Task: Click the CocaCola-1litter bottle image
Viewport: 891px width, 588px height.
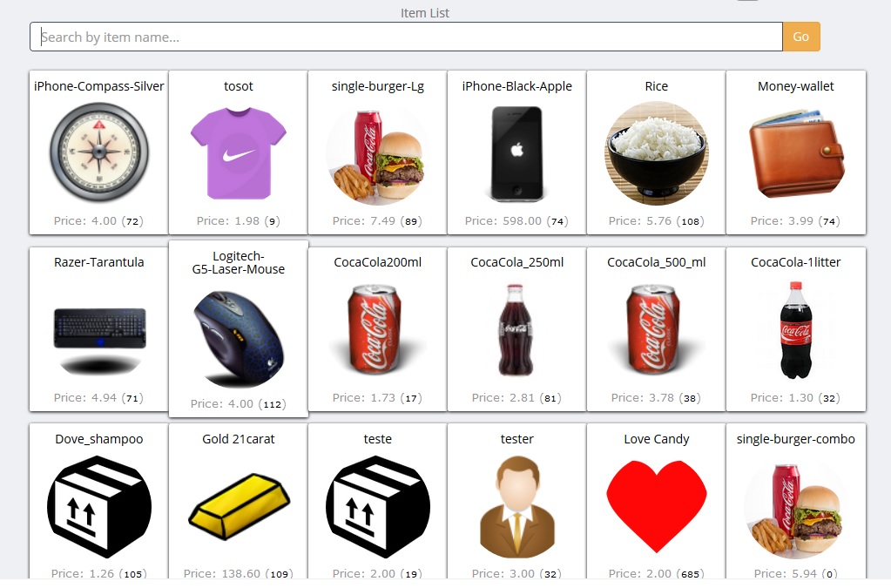Action: coord(796,330)
